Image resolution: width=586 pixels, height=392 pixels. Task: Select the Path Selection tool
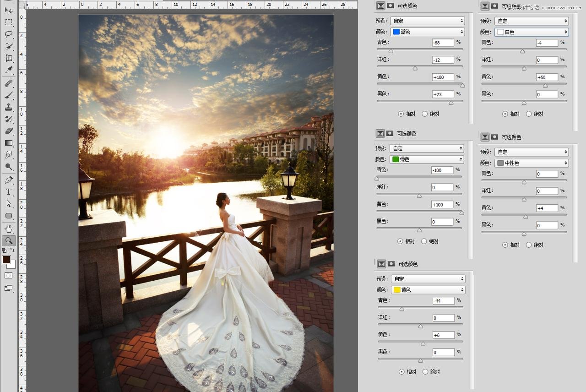[x=9, y=204]
